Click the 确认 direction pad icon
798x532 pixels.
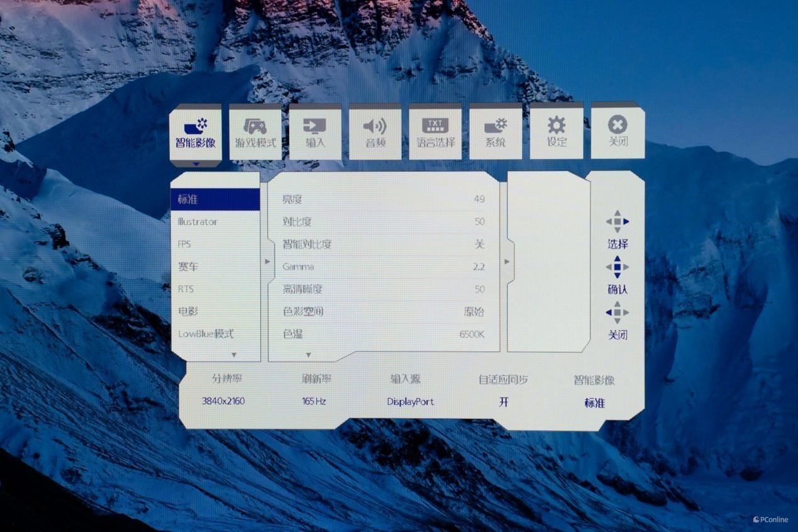(617, 267)
